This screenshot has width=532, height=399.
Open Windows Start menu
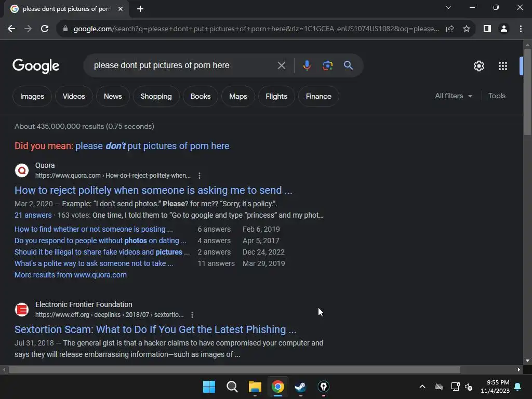[209, 387]
